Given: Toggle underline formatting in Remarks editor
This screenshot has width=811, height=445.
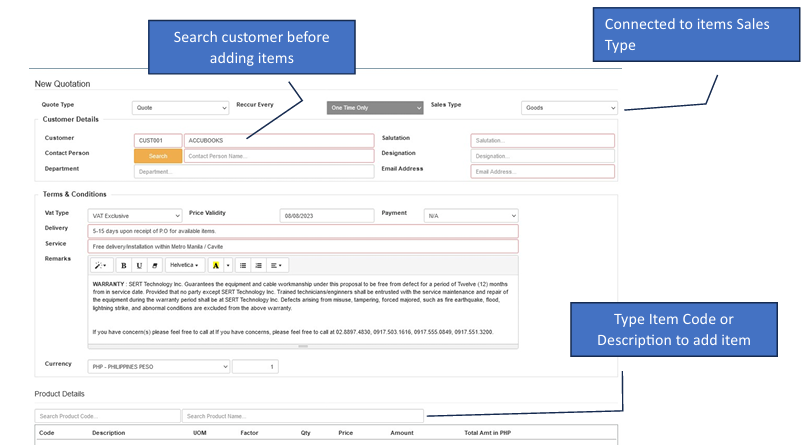Looking at the screenshot, I should coord(139,266).
